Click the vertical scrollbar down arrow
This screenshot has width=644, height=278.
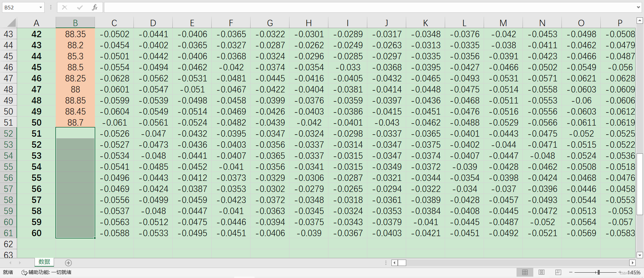[640, 255]
